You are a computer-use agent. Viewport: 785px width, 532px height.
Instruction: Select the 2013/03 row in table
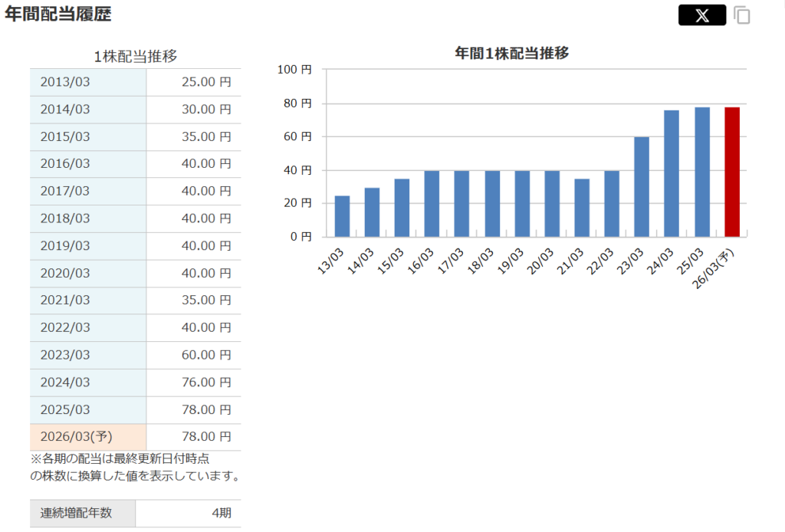[88, 82]
